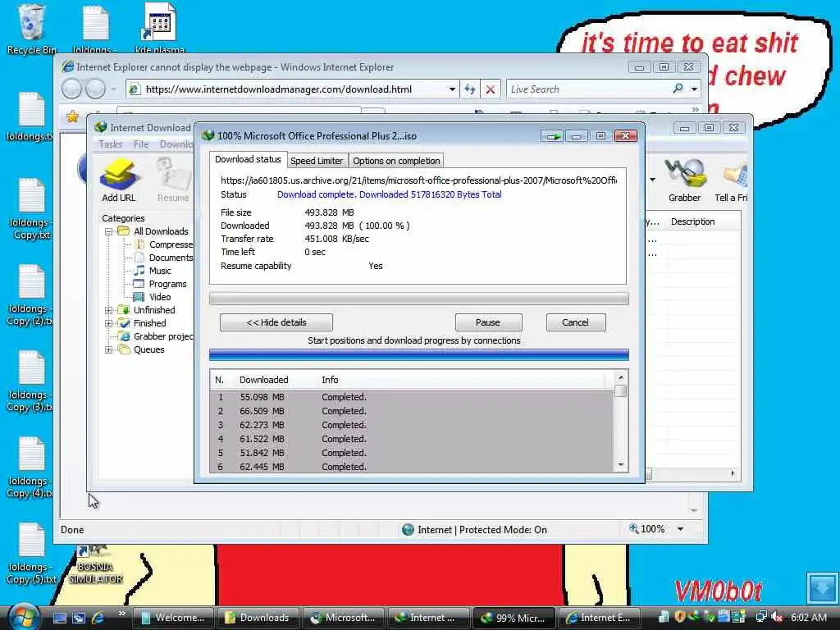Screen dimensions: 840x630
Task: Click the Internet Explorer Back button
Action: tap(72, 89)
